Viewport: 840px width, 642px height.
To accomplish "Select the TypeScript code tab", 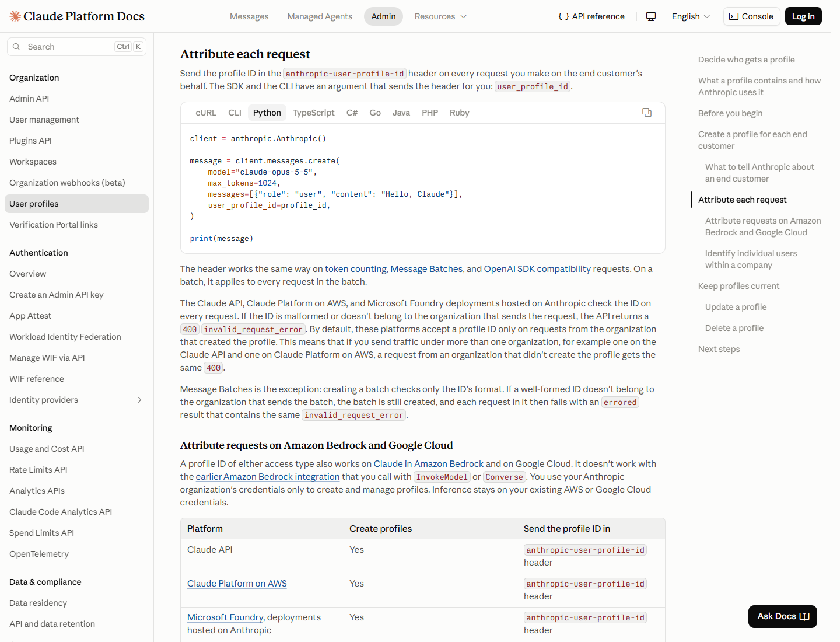I will [x=314, y=113].
